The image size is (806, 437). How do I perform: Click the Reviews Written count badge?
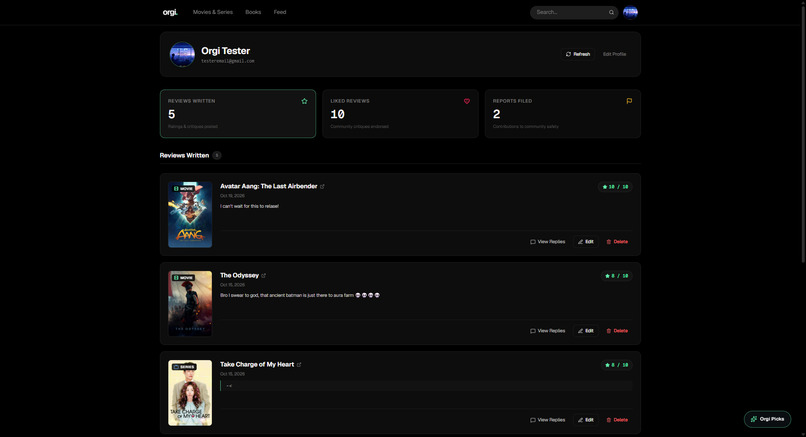(217, 155)
